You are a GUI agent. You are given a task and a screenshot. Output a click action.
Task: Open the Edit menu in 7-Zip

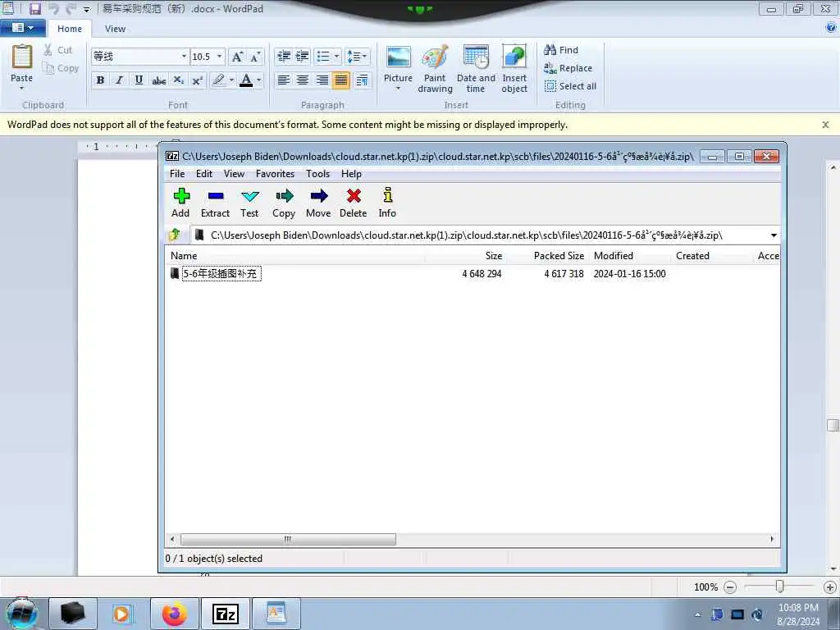(x=204, y=174)
